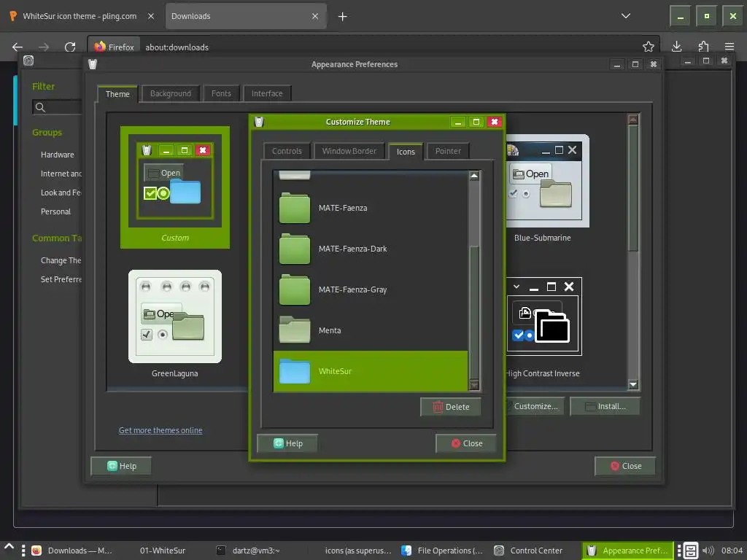The image size is (747, 560).
Task: Click the WhiteSur blue folder icon
Action: point(295,371)
